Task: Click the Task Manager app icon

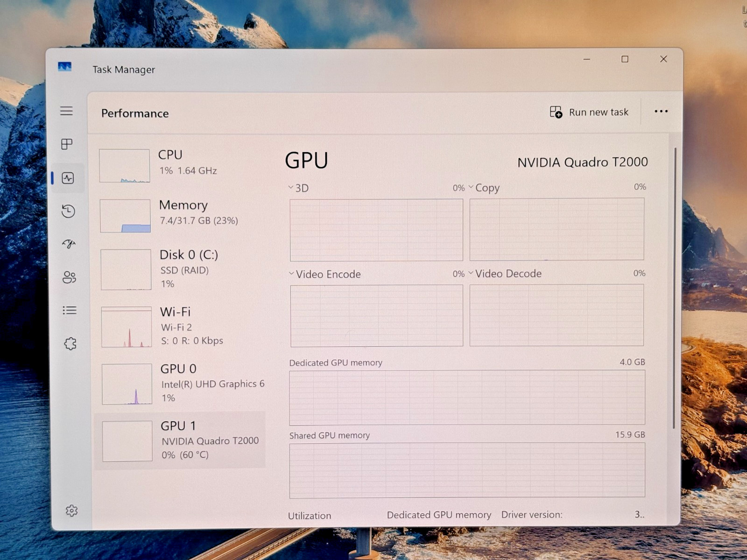Action: point(64,67)
